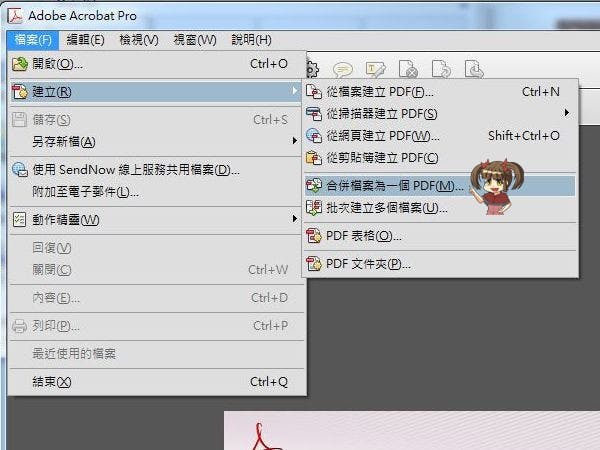Click the 儲存 floppy disk icon

(x=20, y=120)
